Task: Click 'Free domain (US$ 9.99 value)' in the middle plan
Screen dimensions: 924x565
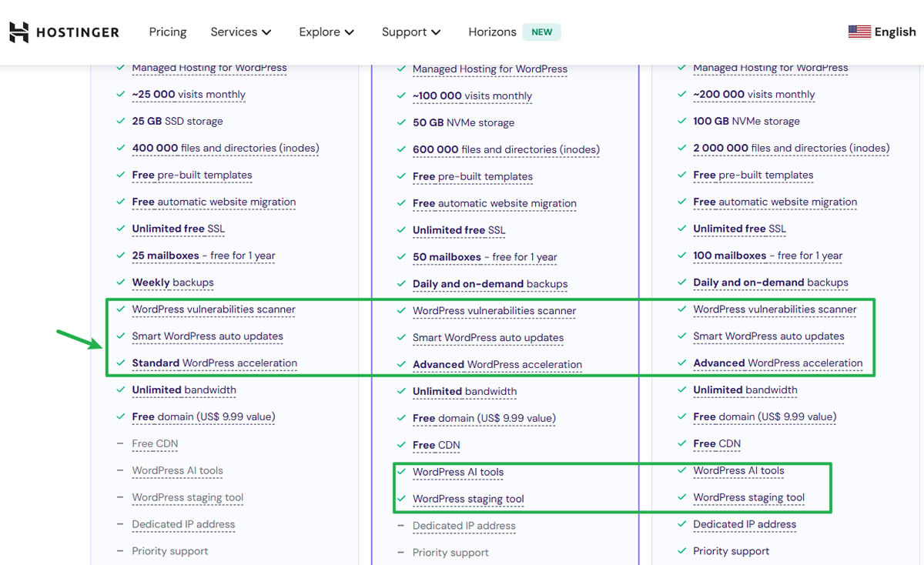Action: [x=484, y=420]
